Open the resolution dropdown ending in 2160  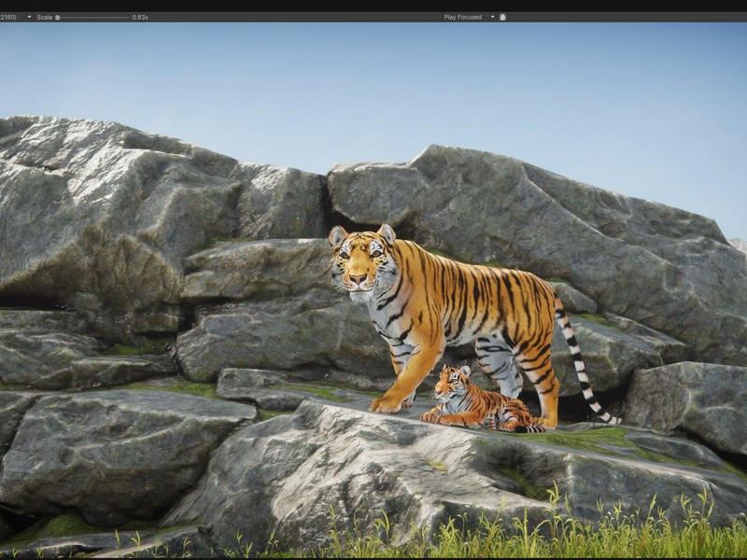tap(16, 17)
